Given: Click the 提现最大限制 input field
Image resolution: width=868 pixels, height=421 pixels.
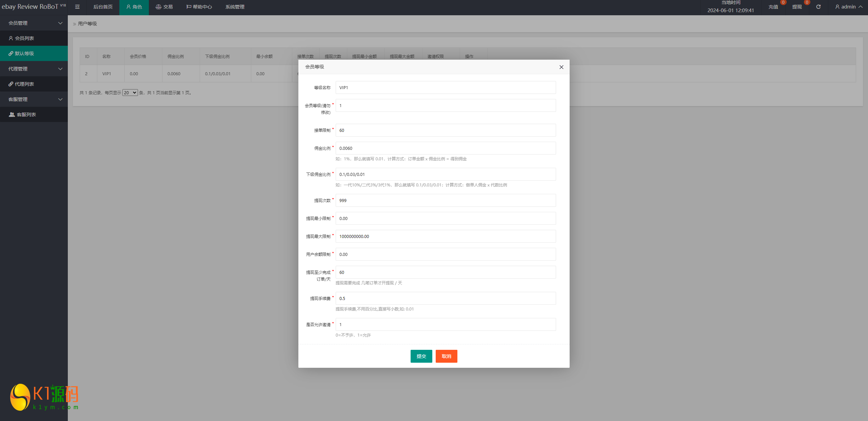Looking at the screenshot, I should [446, 236].
